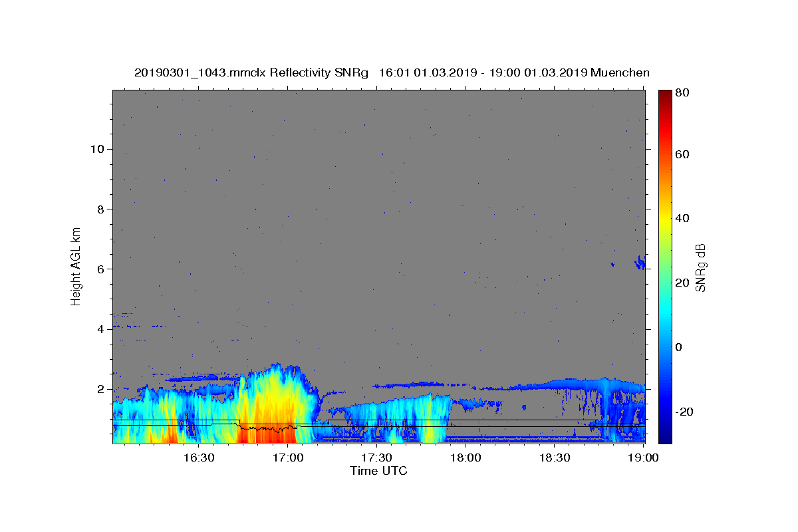This screenshot has height=532, width=798.
Task: Click the small blue echo near 6 km
Action: 640,263
